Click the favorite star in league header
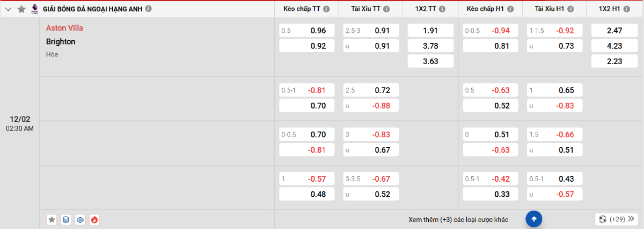644x229 pixels. [x=21, y=9]
